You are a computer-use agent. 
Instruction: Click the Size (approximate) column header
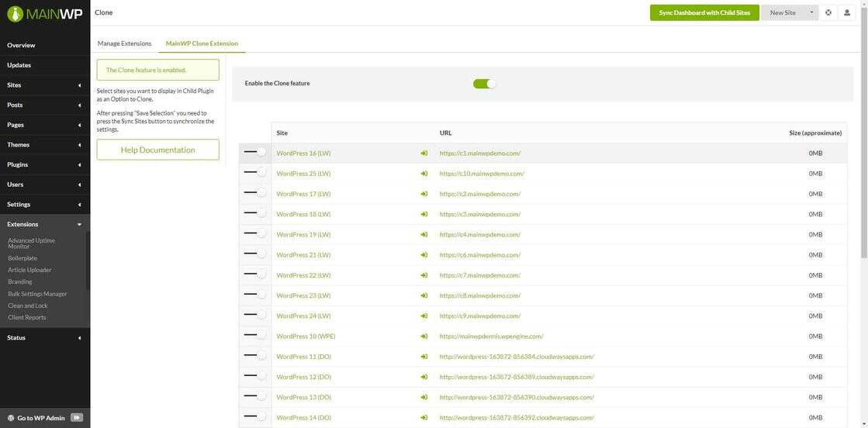pos(814,133)
